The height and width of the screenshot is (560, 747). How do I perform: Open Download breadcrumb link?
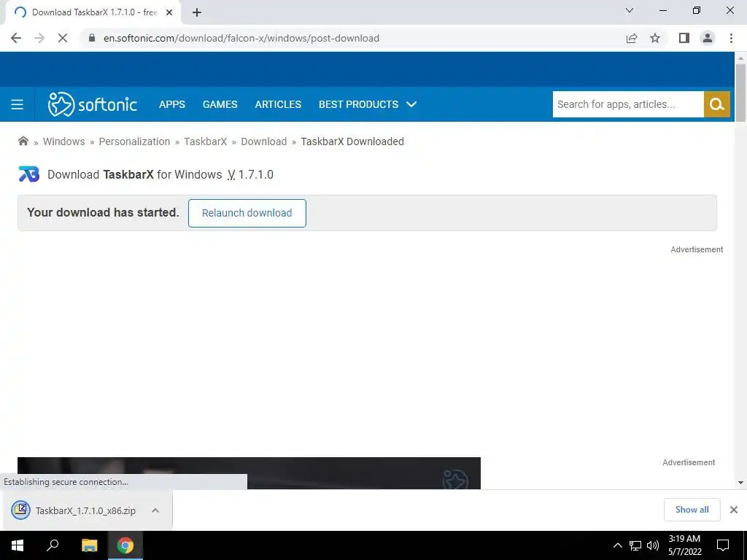click(264, 141)
